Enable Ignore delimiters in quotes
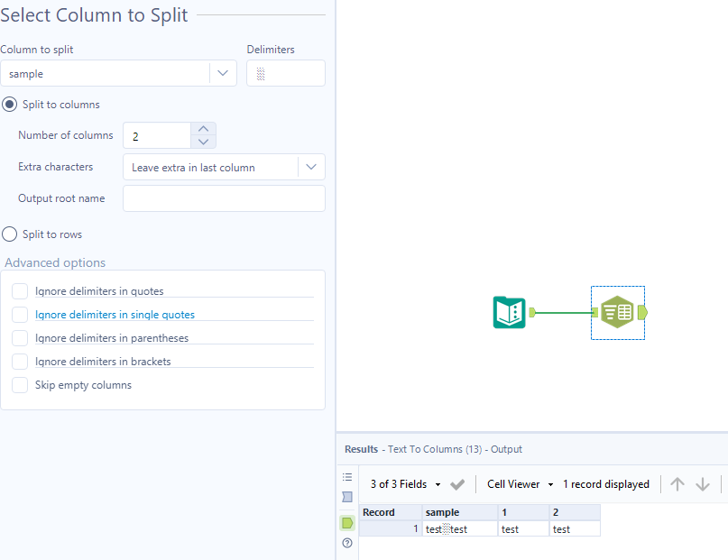 coord(19,290)
